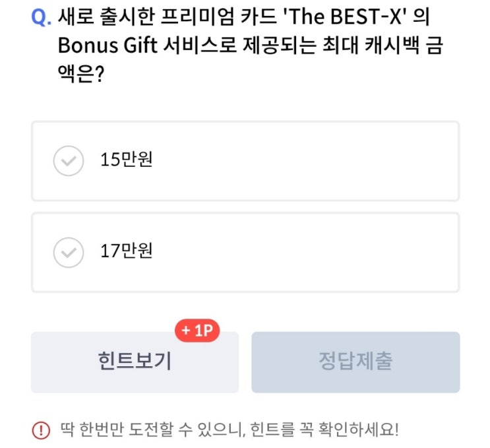
Task: Tap the 15만원 label text
Action: [126, 160]
